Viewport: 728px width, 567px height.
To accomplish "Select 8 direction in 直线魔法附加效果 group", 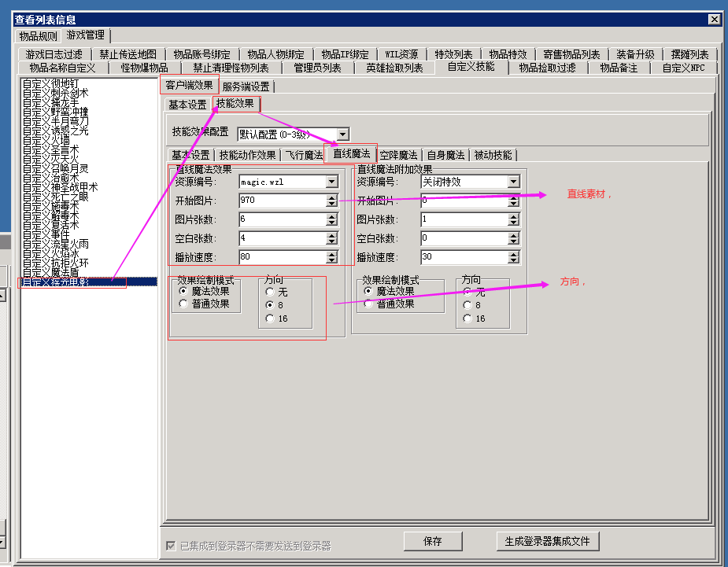I will tap(467, 305).
